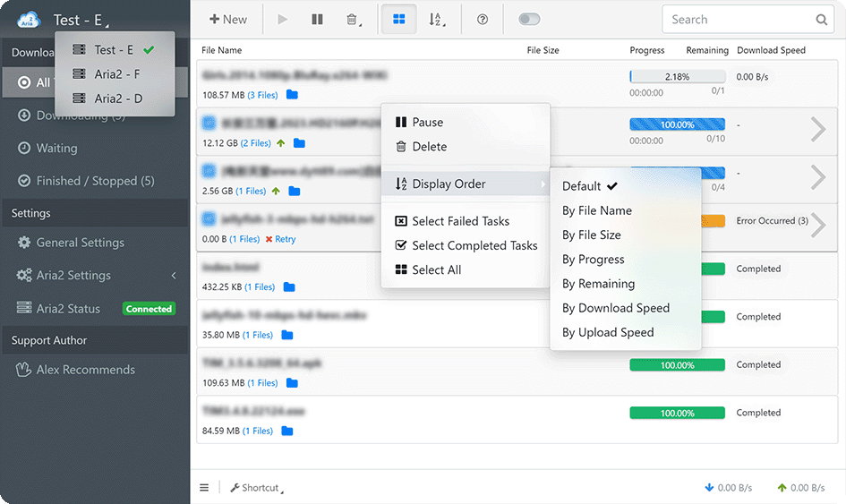
Task: Click the search magnifier icon
Action: pyautogui.click(x=822, y=20)
